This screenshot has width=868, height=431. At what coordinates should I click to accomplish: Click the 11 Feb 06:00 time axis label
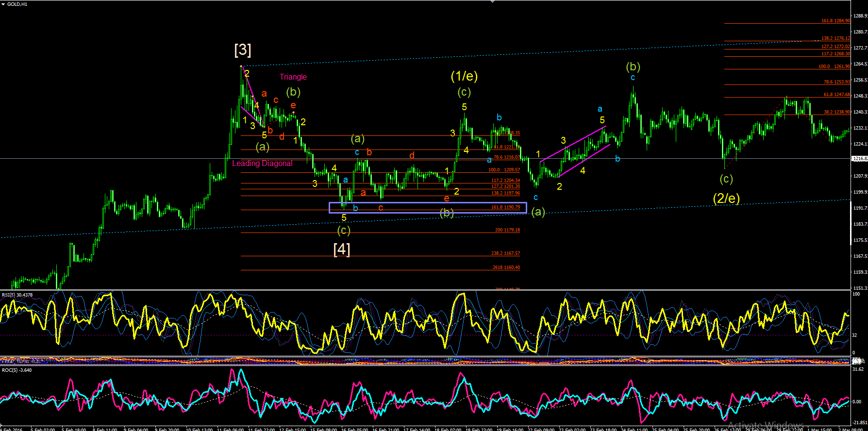pyautogui.click(x=231, y=429)
